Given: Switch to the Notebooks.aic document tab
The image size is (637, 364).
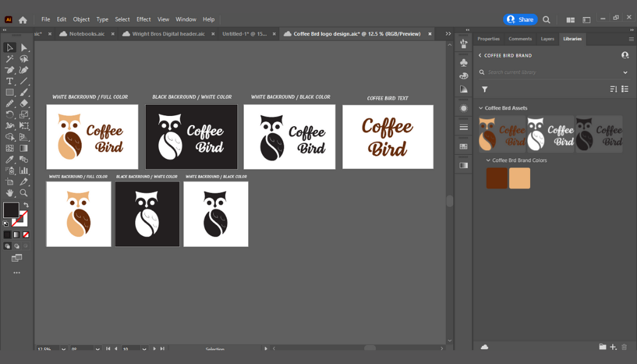Looking at the screenshot, I should pos(87,34).
